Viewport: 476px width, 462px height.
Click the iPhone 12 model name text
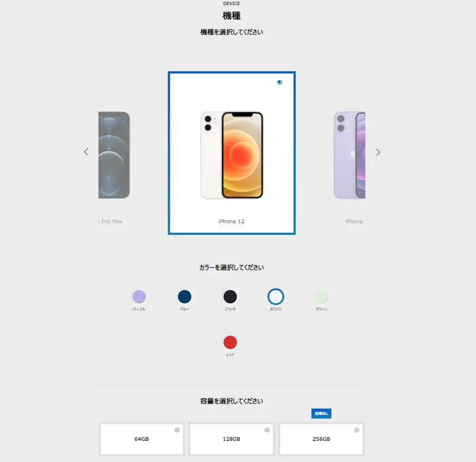231,222
